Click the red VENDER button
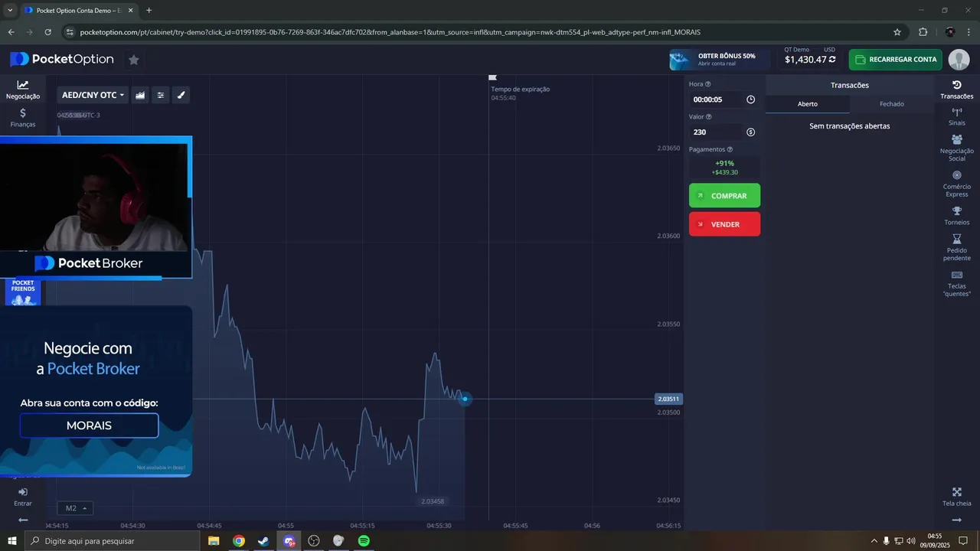 [724, 224]
